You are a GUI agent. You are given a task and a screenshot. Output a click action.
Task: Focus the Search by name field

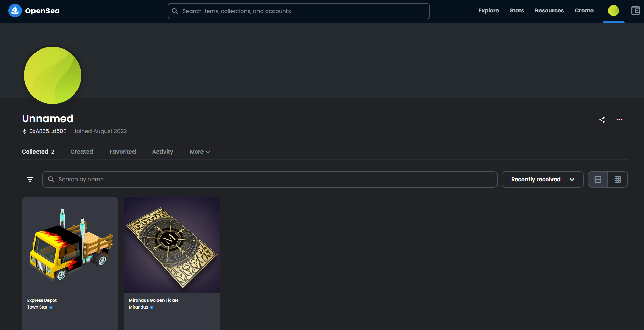pos(270,180)
